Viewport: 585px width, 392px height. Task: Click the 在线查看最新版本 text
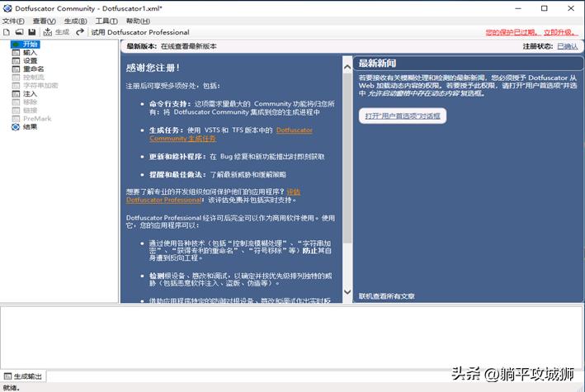[x=188, y=46]
